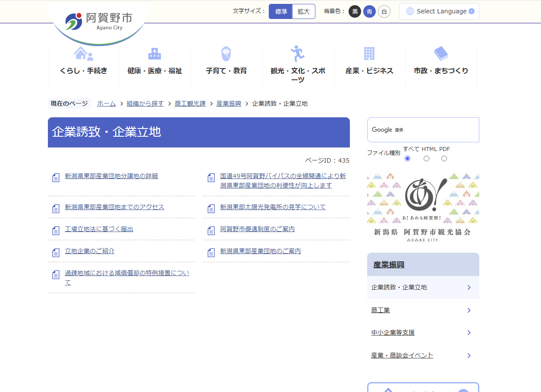This screenshot has width=541, height=392.
Task: Click document icon next to 阿賀野市優遇制度のご案内
Action: click(211, 231)
